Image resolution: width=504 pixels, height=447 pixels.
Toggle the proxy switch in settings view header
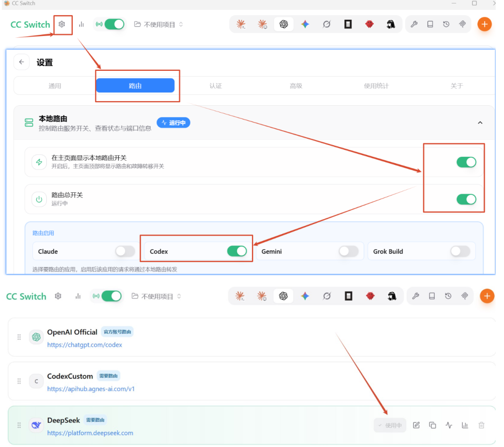(114, 25)
